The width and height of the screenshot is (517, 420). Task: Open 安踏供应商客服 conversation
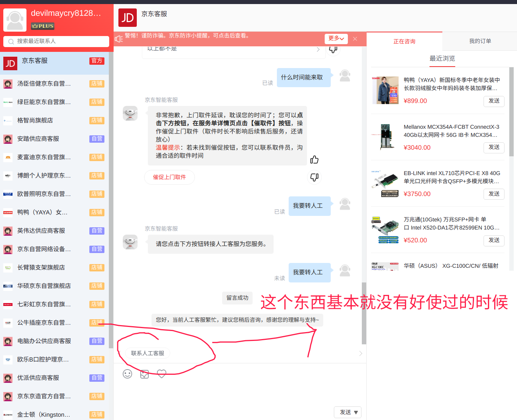54,139
